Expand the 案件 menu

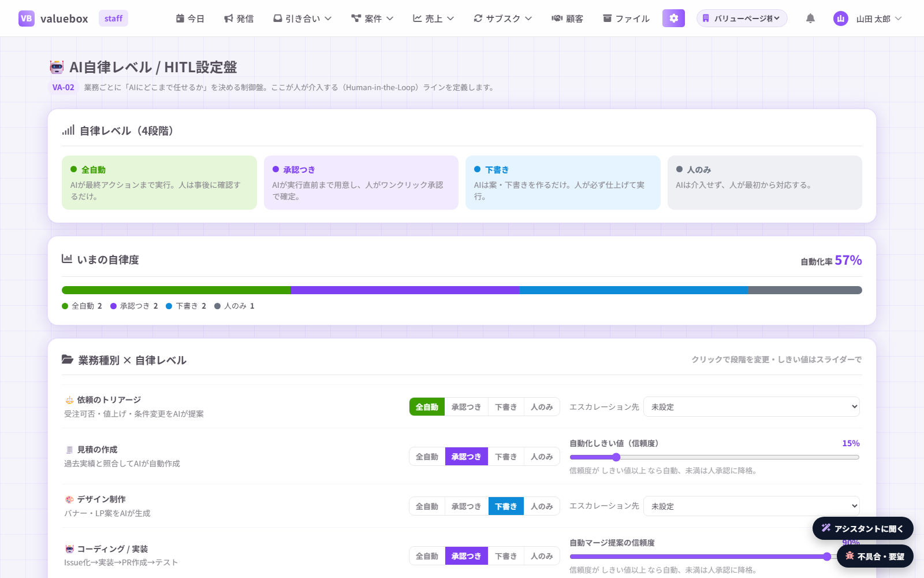click(x=372, y=18)
